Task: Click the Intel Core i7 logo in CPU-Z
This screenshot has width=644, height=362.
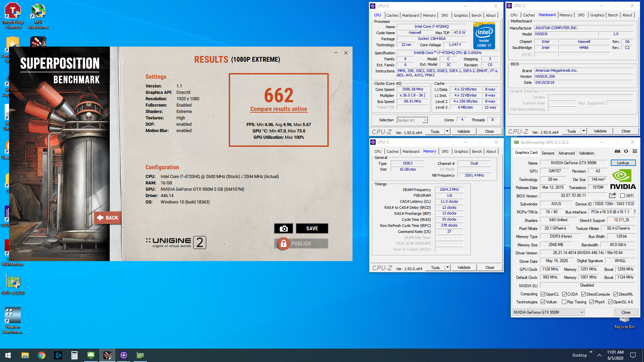Action: [484, 36]
